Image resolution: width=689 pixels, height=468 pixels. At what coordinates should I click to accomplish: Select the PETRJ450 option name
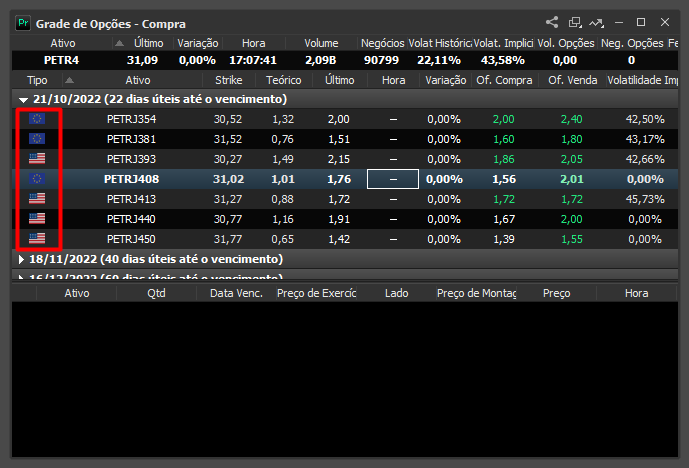coord(131,239)
